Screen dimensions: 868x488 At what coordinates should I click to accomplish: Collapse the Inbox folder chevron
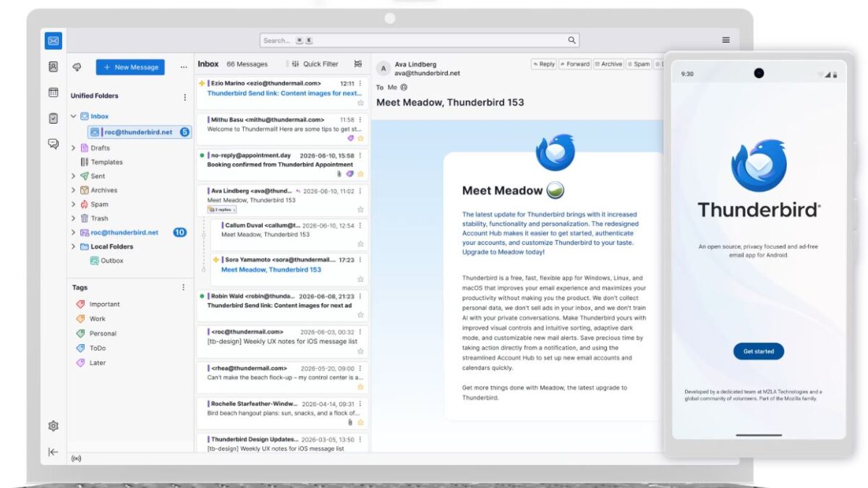pyautogui.click(x=73, y=116)
